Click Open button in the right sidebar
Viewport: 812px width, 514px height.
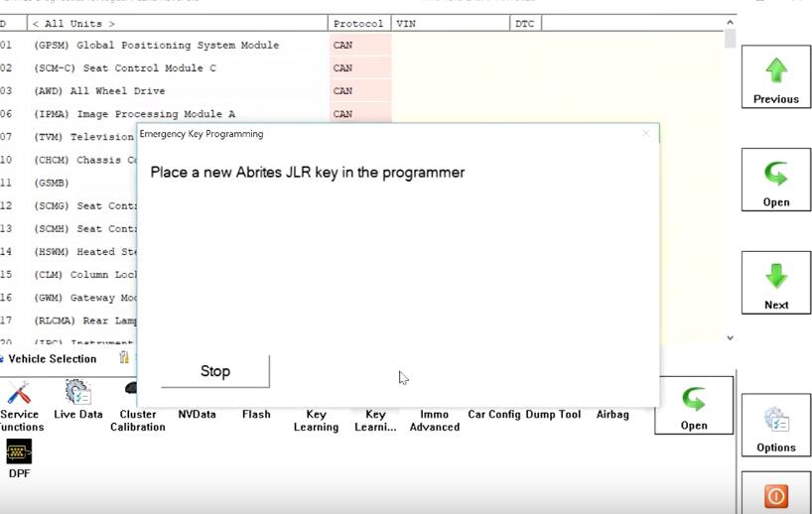tap(775, 180)
